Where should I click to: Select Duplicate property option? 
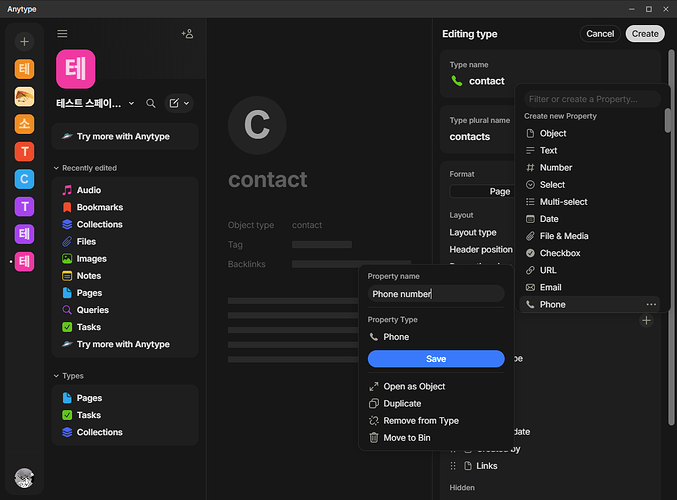click(x=436, y=403)
